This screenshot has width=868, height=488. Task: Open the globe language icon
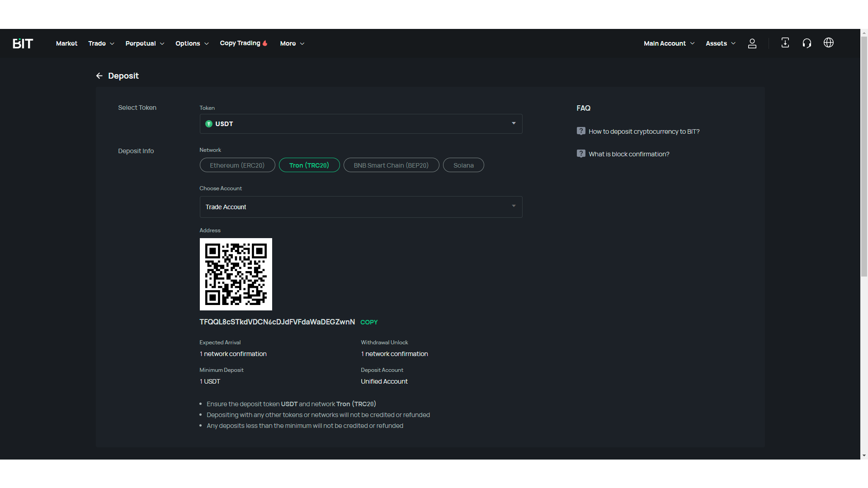[x=829, y=43]
